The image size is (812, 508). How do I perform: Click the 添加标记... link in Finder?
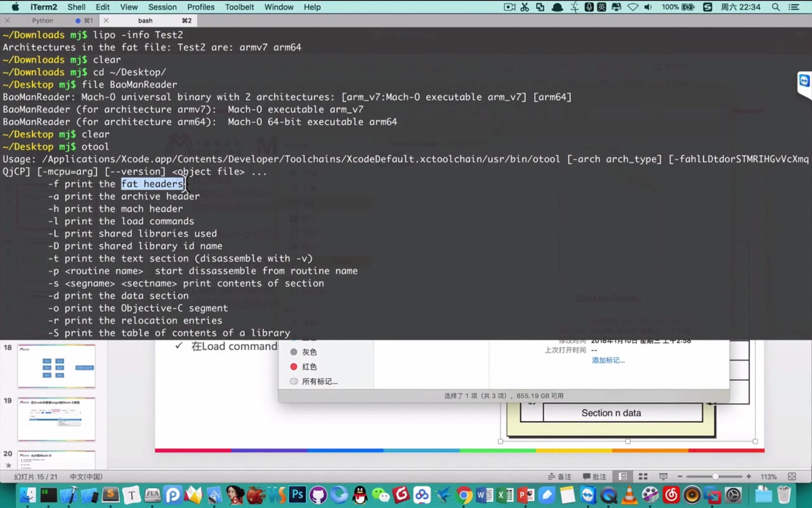tap(608, 360)
